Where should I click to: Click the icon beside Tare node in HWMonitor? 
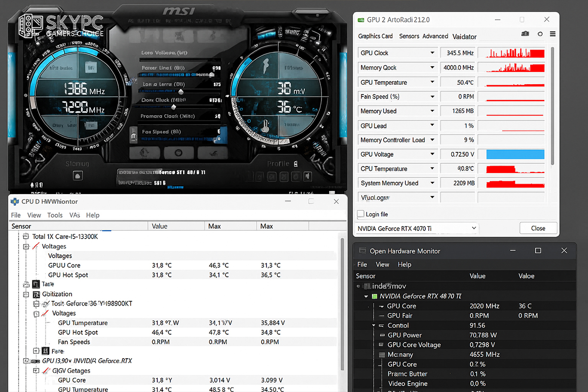[36, 284]
